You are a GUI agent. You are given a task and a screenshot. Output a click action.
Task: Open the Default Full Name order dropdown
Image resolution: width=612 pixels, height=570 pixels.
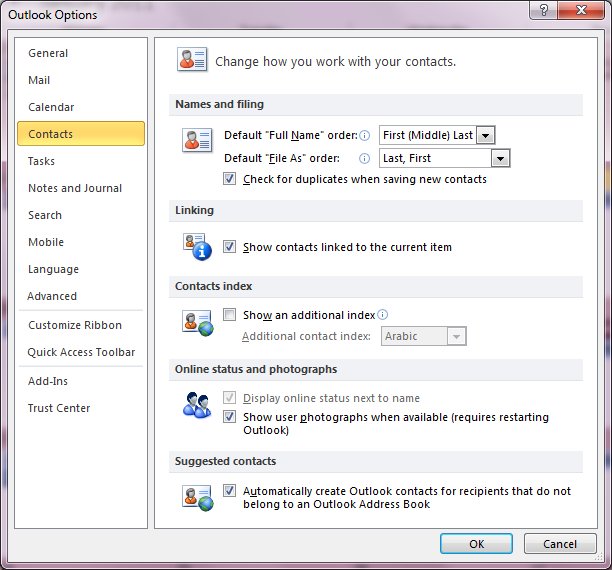(x=486, y=135)
